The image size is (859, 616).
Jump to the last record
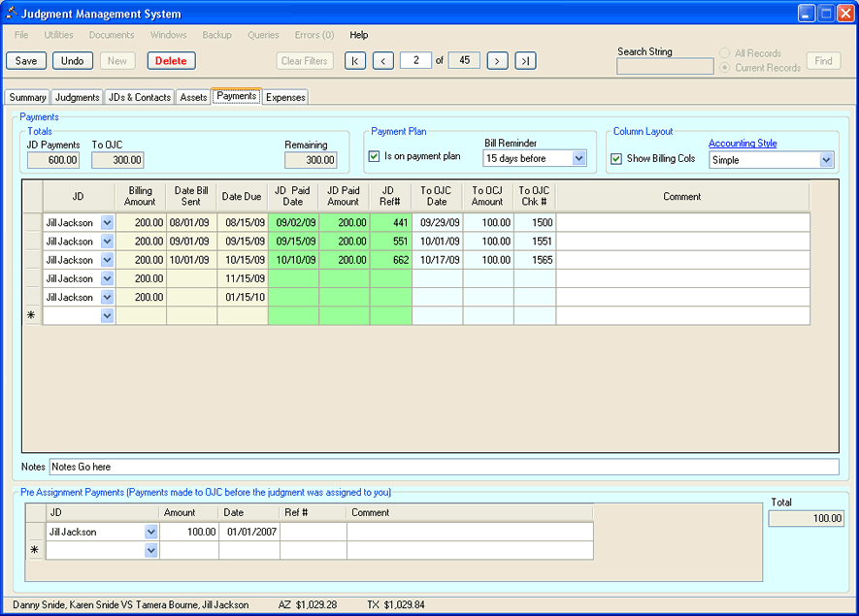click(525, 61)
